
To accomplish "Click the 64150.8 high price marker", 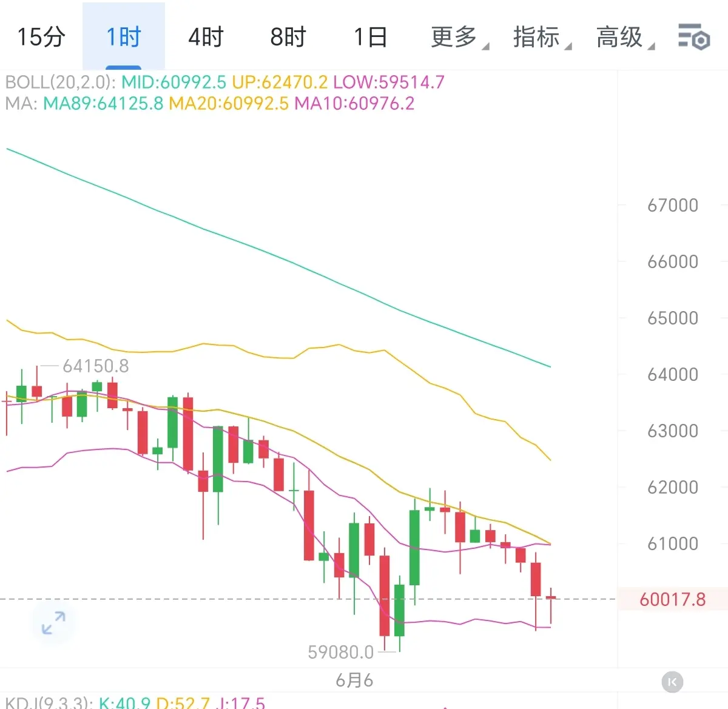I will point(96,366).
